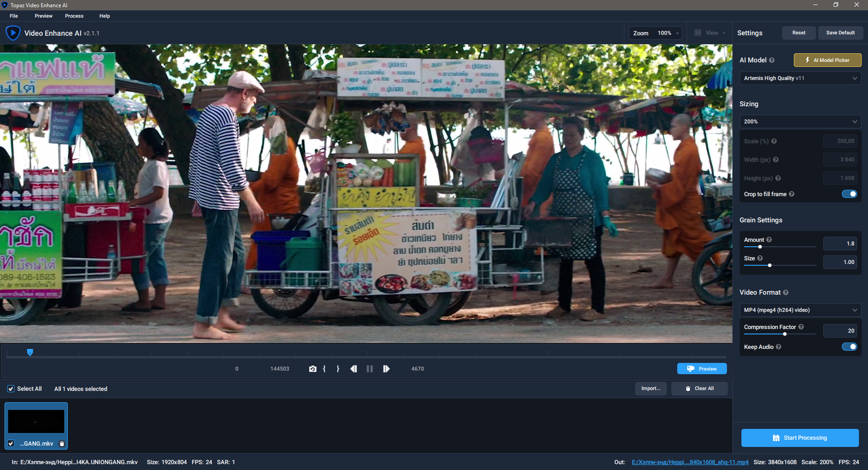The width and height of the screenshot is (868, 470).
Task: Set trim start with left brace icon
Action: point(325,369)
